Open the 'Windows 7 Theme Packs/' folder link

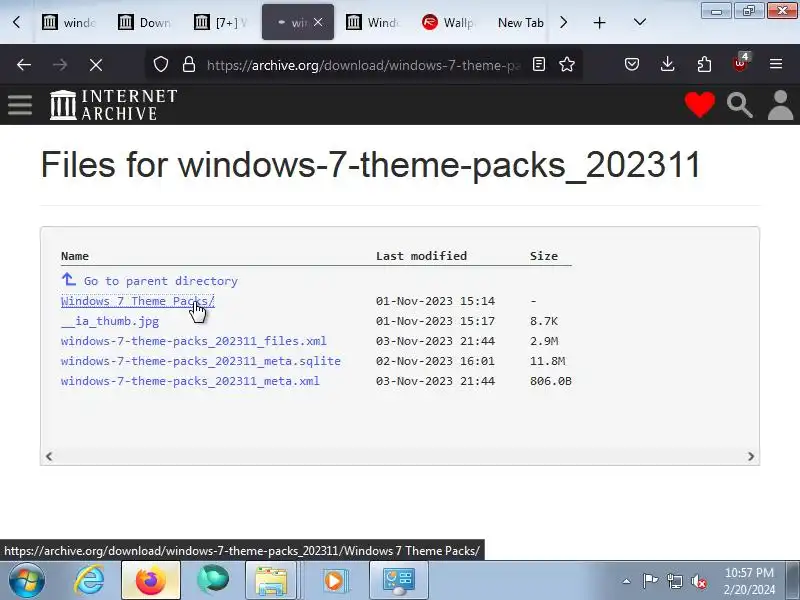[x=138, y=301]
